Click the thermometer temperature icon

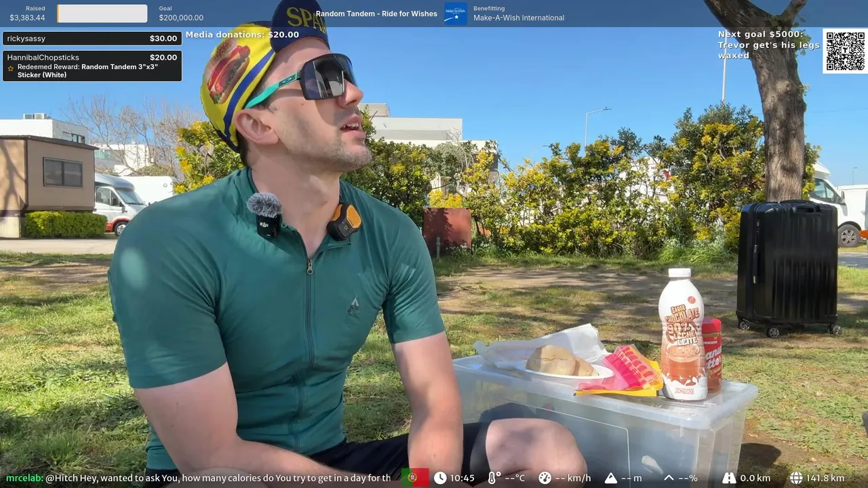point(493,478)
